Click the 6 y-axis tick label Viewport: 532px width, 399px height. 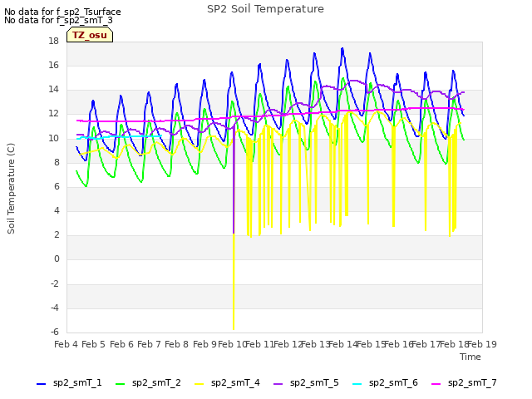57,186
